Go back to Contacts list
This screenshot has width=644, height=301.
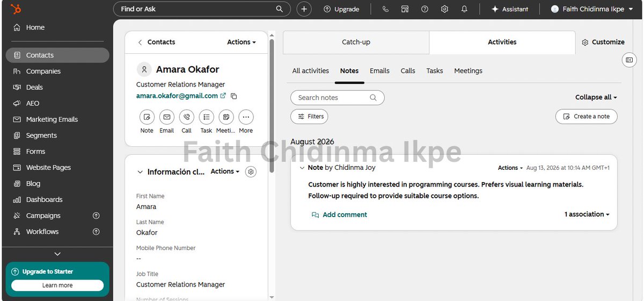(156, 42)
